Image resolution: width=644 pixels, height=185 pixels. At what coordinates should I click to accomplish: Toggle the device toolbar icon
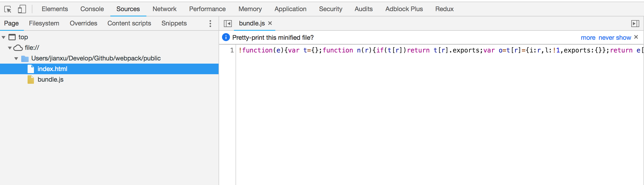click(x=22, y=9)
